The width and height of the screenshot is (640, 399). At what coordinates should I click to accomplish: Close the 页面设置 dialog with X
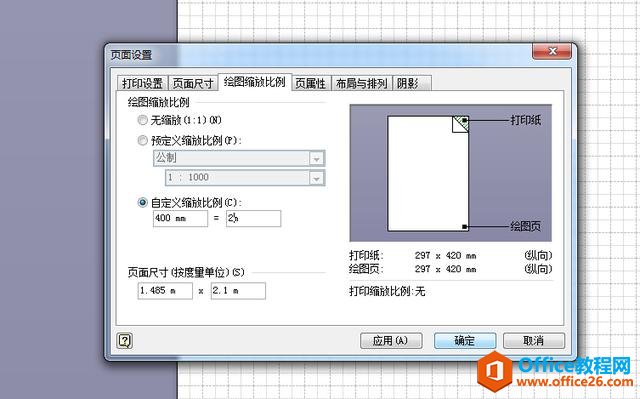(552, 51)
